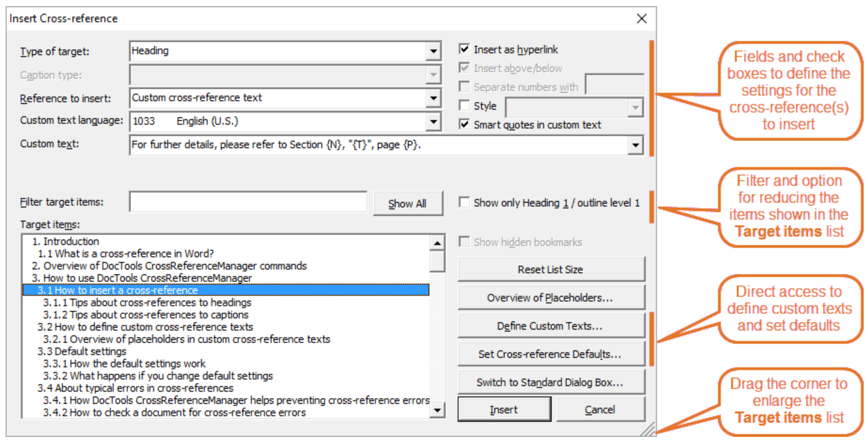Select '3.2 How to define custom cross-reference texts'
The height and width of the screenshot is (440, 868).
click(226, 327)
